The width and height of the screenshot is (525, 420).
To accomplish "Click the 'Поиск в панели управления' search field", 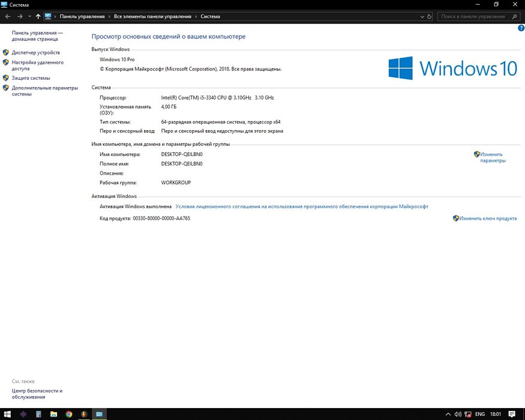I will point(473,16).
